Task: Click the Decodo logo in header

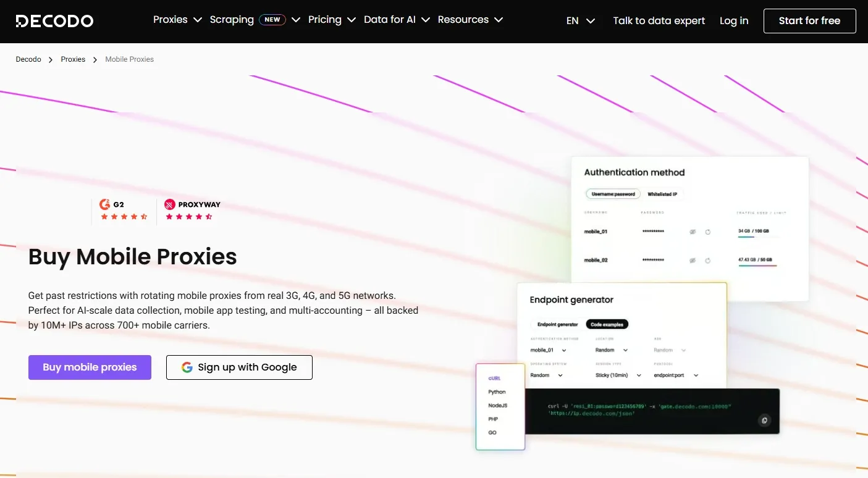Action: point(54,21)
